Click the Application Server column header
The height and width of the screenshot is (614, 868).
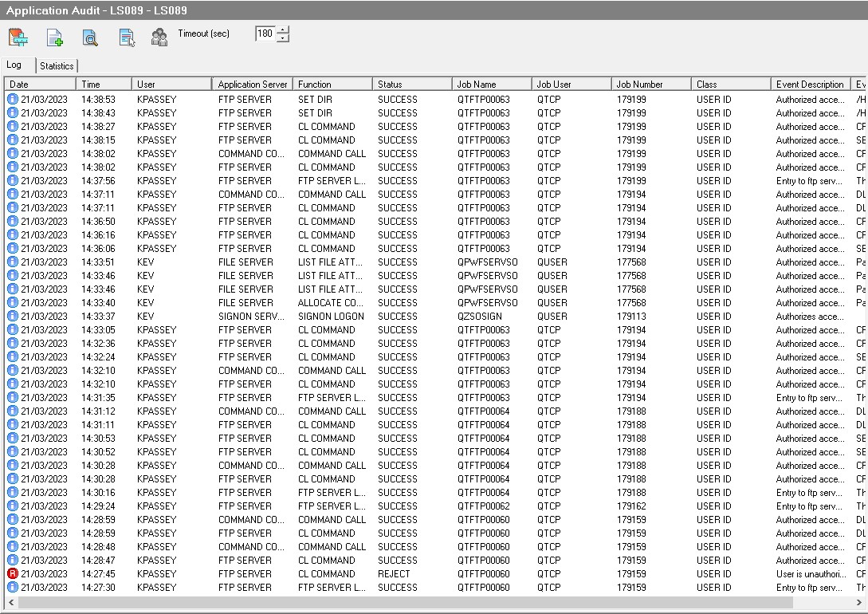coord(252,84)
